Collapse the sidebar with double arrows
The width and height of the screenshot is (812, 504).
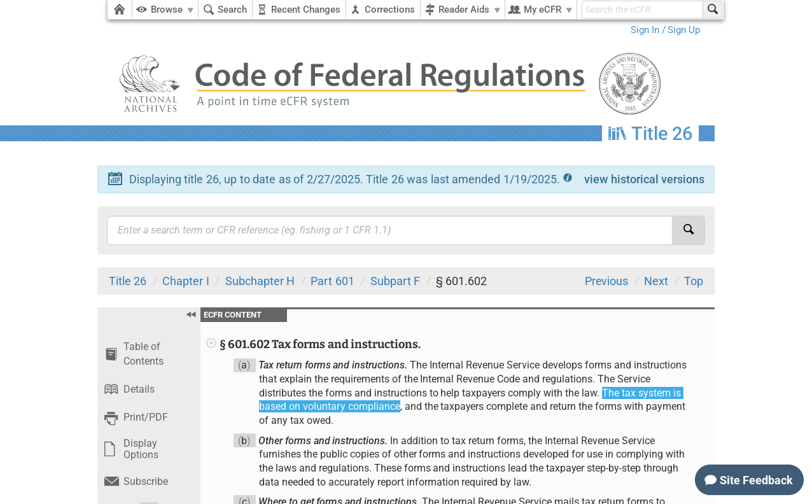click(191, 314)
